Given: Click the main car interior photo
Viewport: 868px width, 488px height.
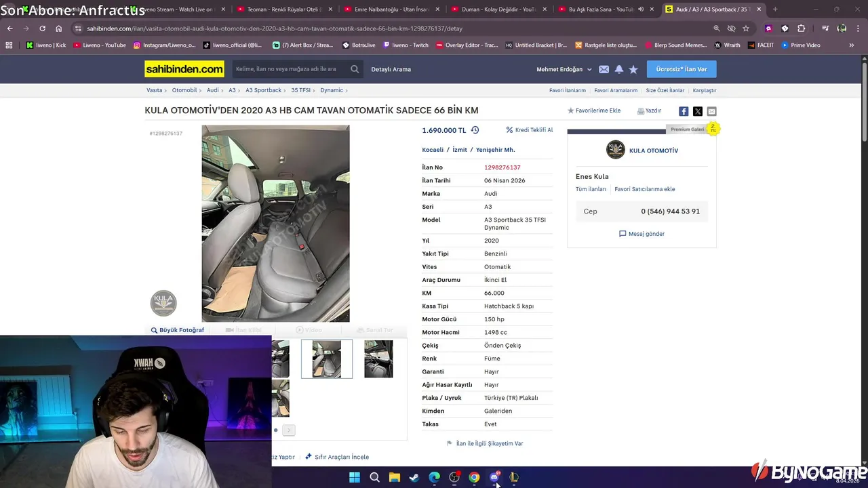Looking at the screenshot, I should coord(275,224).
